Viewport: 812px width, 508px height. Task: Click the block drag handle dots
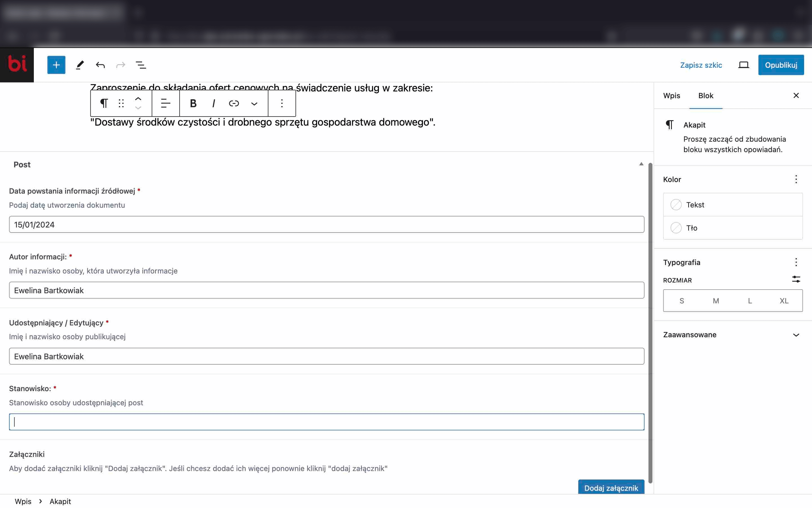pos(121,103)
